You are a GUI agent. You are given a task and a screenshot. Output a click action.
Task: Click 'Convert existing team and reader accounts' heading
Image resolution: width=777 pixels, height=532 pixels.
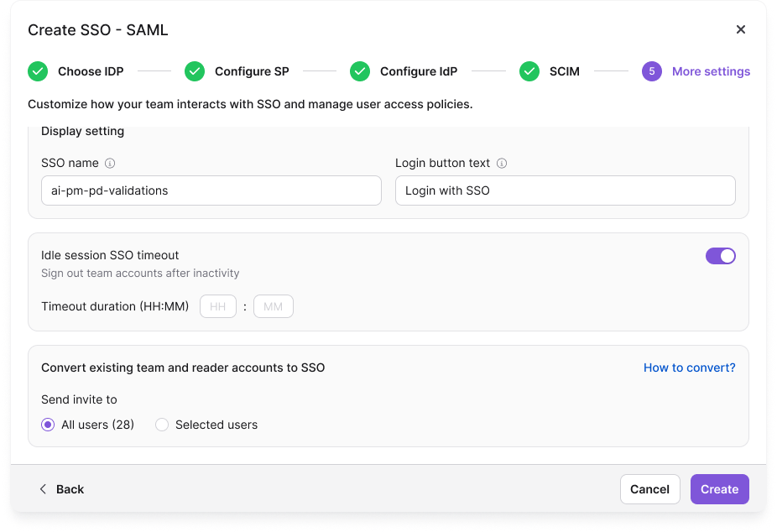(183, 368)
